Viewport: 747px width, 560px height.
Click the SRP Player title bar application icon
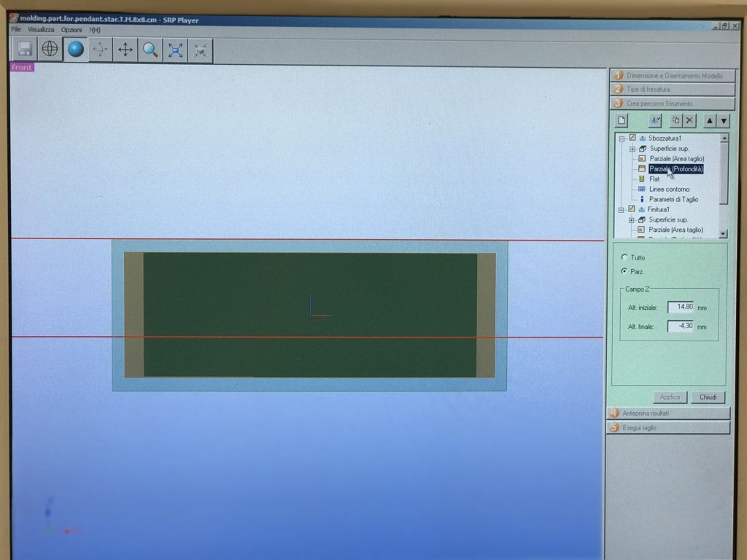click(14, 18)
